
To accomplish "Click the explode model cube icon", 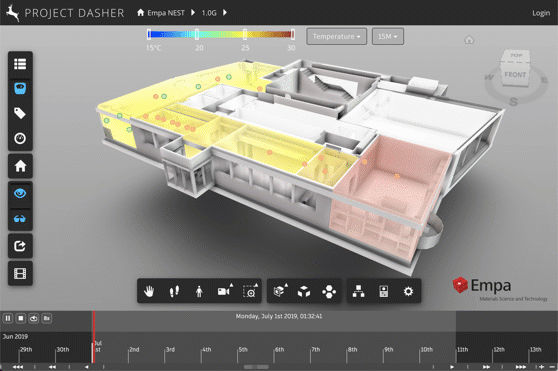I will [x=304, y=292].
